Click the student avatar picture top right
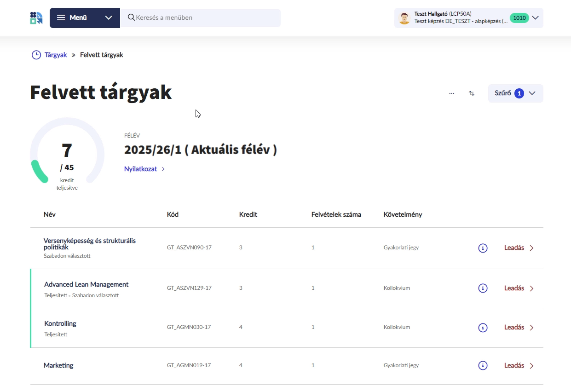The width and height of the screenshot is (571, 392). (404, 17)
